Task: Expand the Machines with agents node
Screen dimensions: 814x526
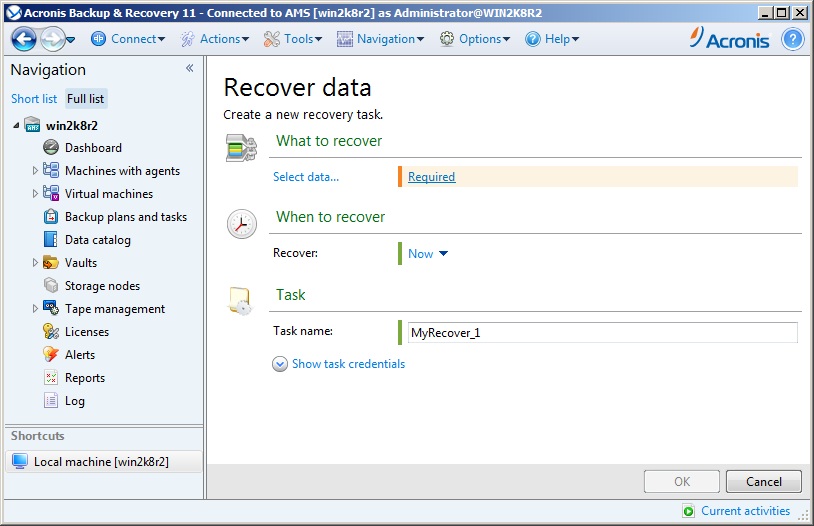Action: [x=35, y=170]
